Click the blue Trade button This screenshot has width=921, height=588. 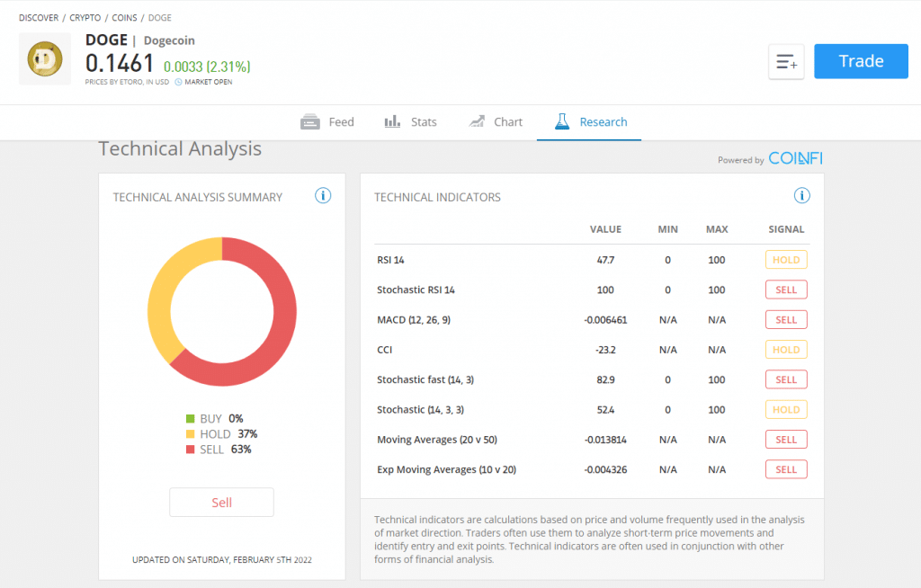(861, 61)
